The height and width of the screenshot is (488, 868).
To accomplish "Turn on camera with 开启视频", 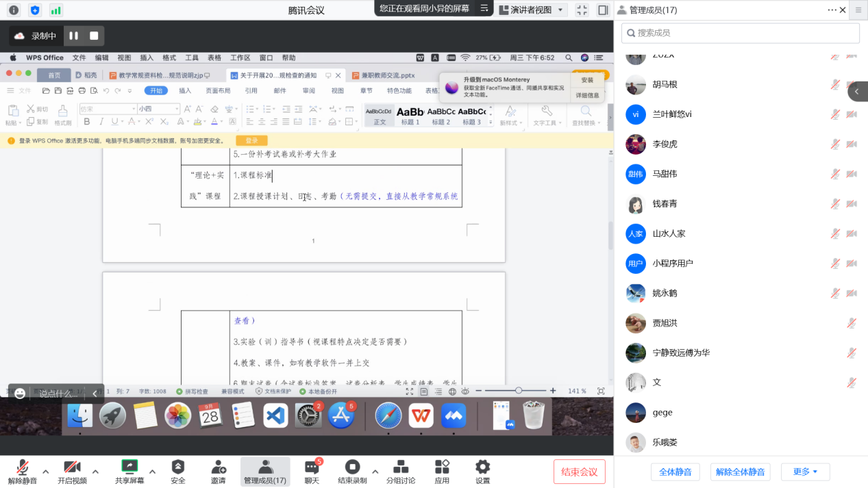I will (72, 467).
